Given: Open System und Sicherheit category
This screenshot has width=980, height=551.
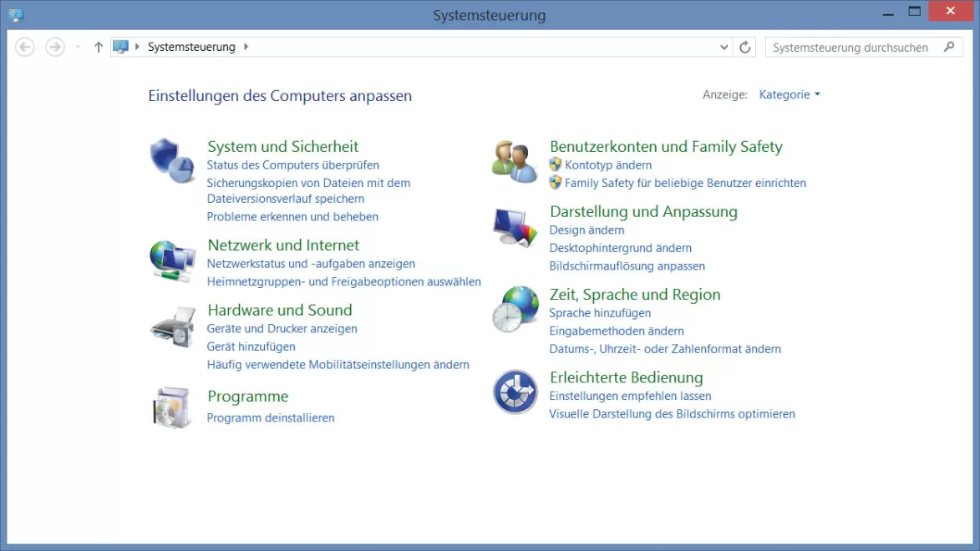Looking at the screenshot, I should coord(282,146).
